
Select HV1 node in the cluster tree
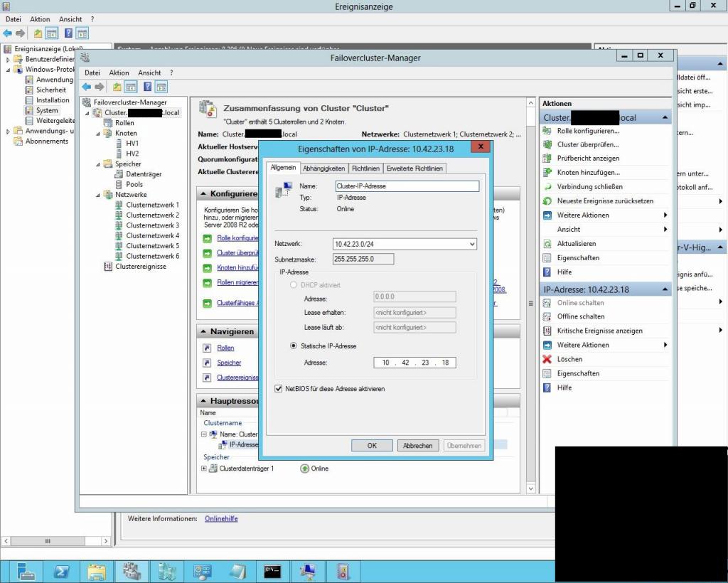click(x=132, y=144)
